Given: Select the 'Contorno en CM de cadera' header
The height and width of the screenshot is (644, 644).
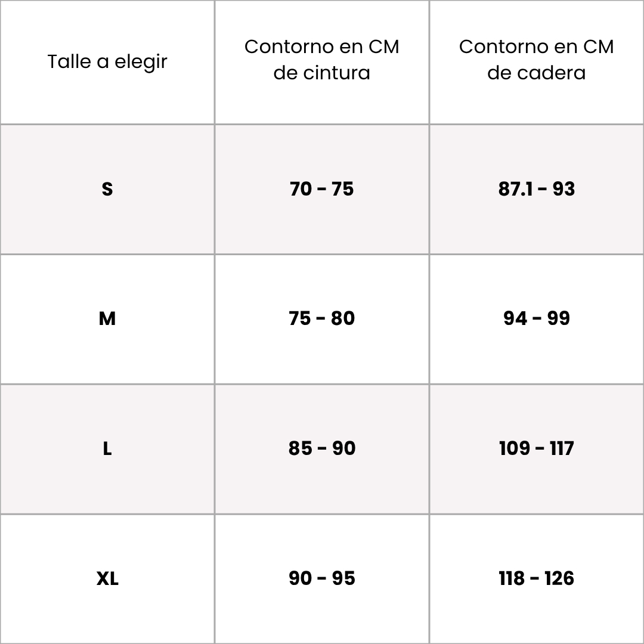Looking at the screenshot, I should (536, 60).
